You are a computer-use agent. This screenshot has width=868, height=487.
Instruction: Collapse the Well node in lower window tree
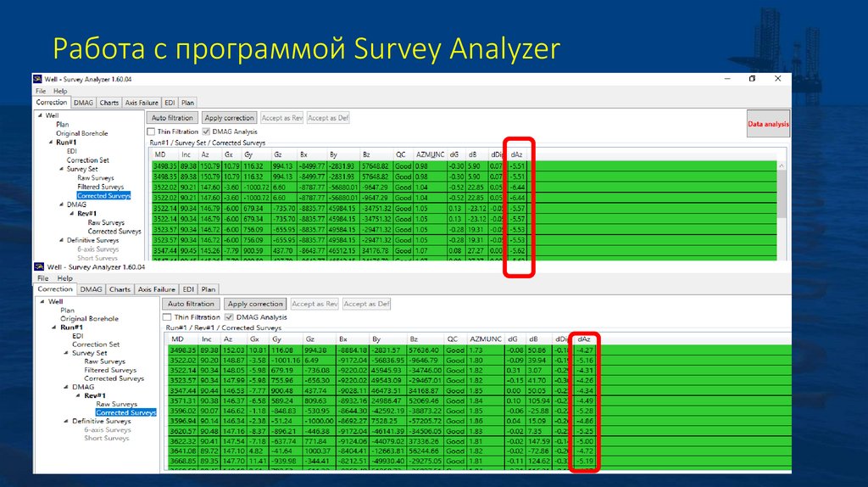pos(42,301)
